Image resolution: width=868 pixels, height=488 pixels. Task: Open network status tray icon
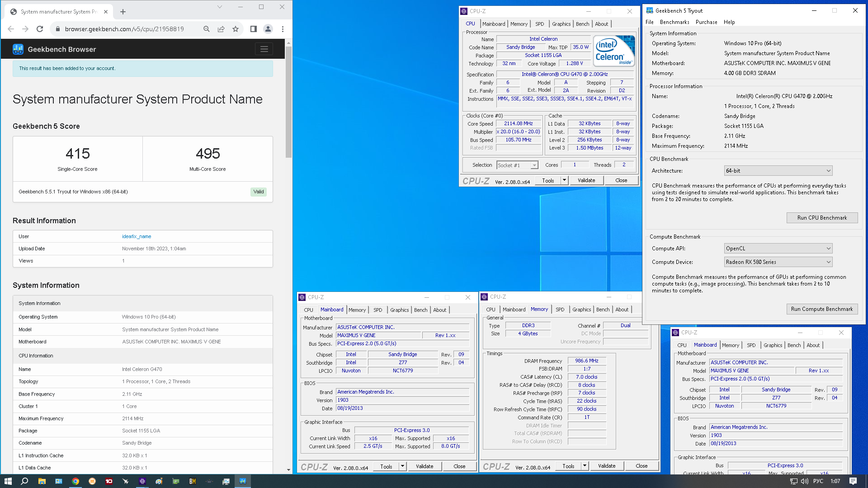click(x=793, y=481)
